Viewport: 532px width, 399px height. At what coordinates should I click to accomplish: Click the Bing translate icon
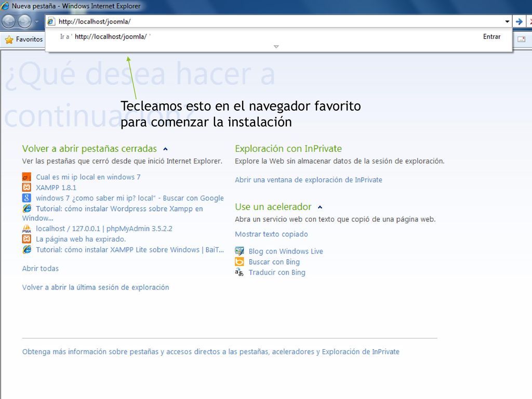pos(239,272)
